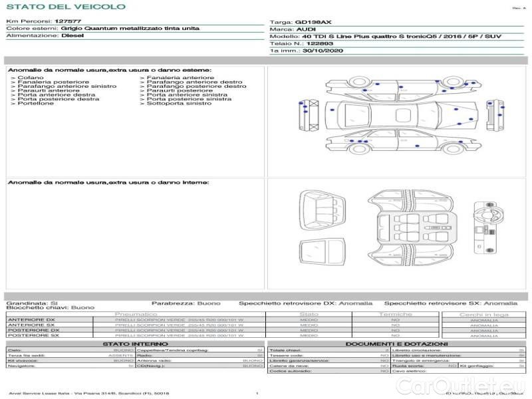Screen dimensions: 532x399
Task: Select "Cofano" in the exterior damage list
Action: click(x=31, y=78)
